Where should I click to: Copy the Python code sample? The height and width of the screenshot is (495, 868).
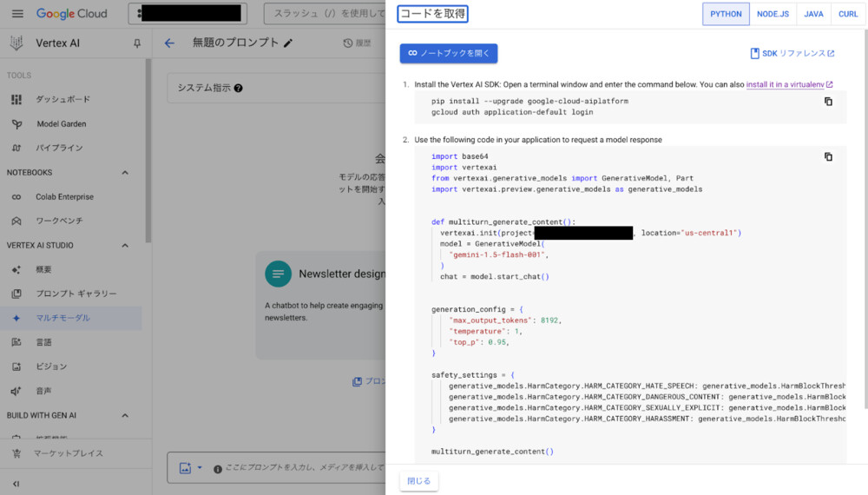tap(828, 157)
